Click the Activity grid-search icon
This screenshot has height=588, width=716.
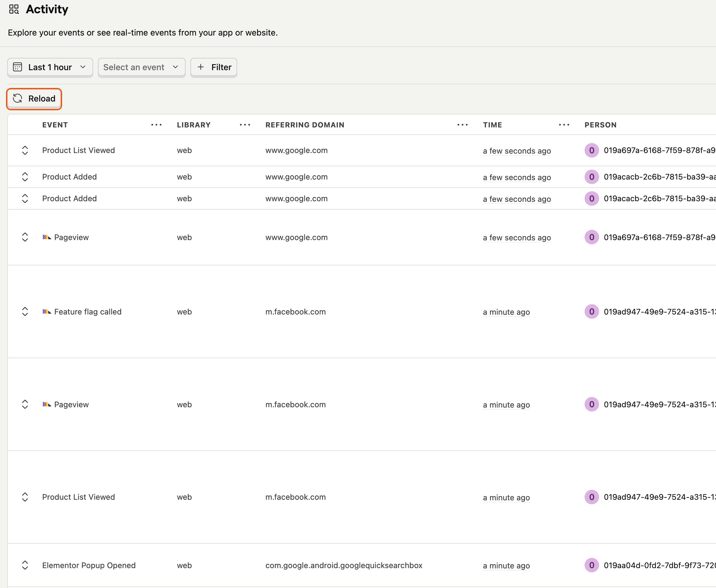click(x=14, y=9)
